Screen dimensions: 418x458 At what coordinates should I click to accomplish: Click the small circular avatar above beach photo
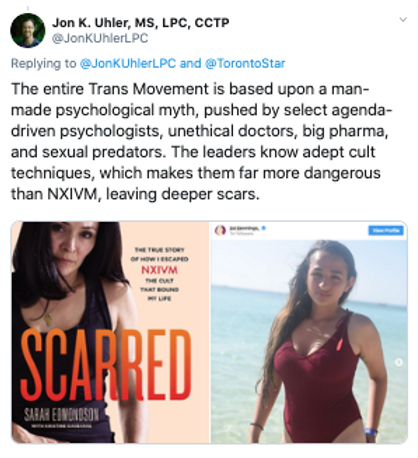pos(220,230)
